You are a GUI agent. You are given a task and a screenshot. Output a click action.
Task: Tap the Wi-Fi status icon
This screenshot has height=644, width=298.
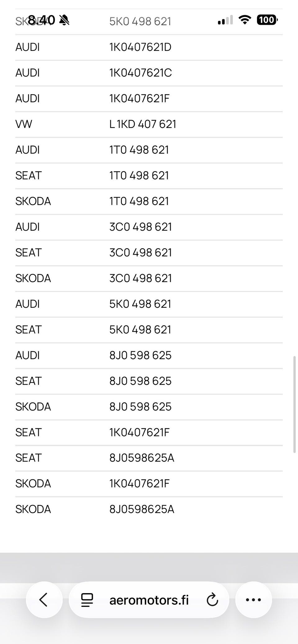point(245,20)
